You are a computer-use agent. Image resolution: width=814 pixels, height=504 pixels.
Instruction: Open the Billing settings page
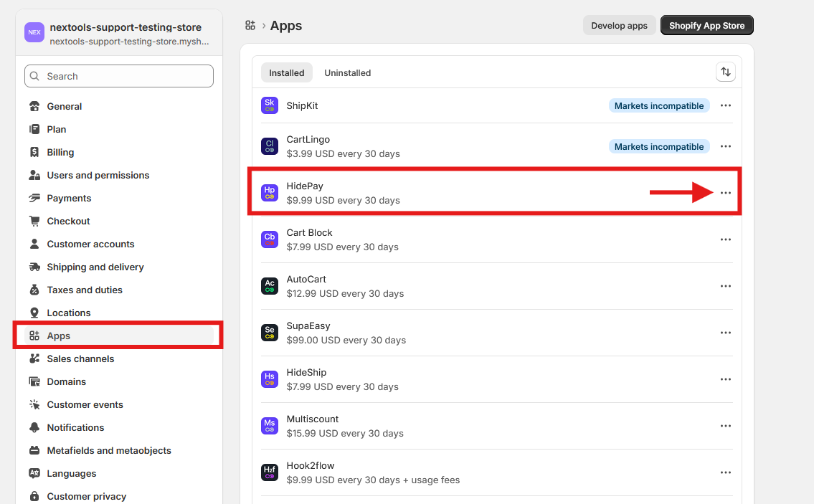tap(60, 152)
